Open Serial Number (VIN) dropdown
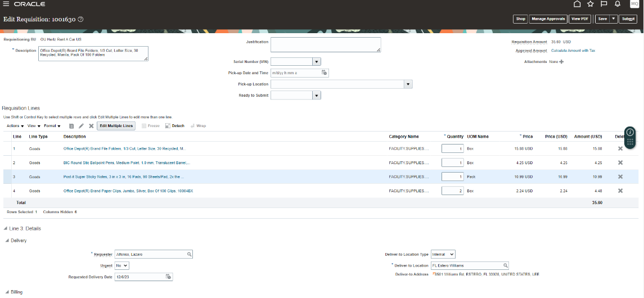Viewport: 644px width, 298px height. [x=316, y=62]
